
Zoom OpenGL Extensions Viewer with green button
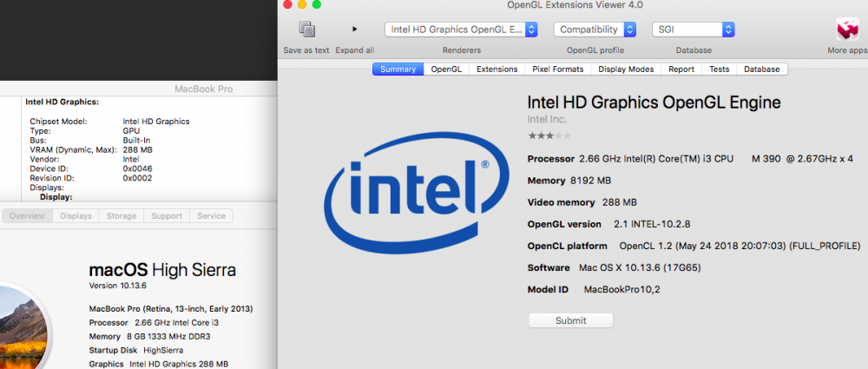pos(317,4)
